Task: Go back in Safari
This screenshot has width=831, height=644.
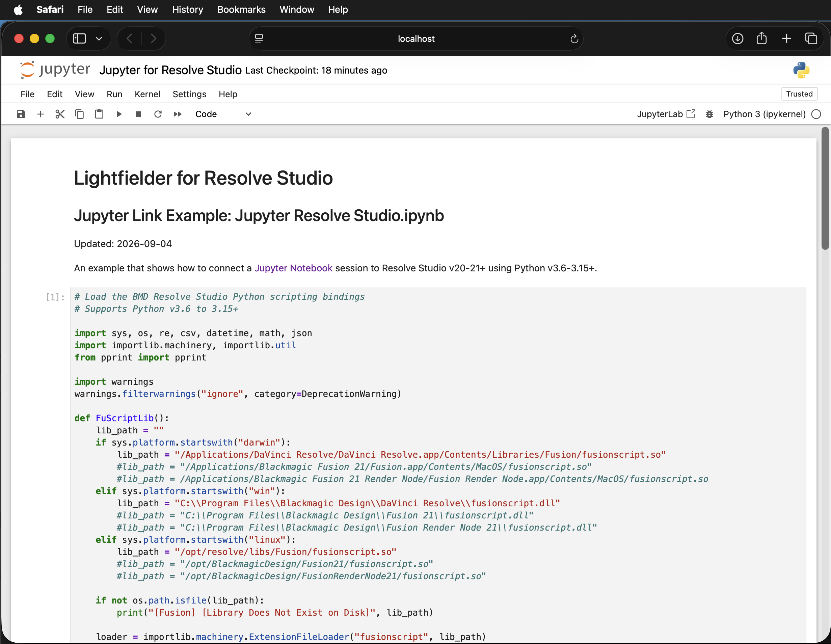Action: pos(130,38)
